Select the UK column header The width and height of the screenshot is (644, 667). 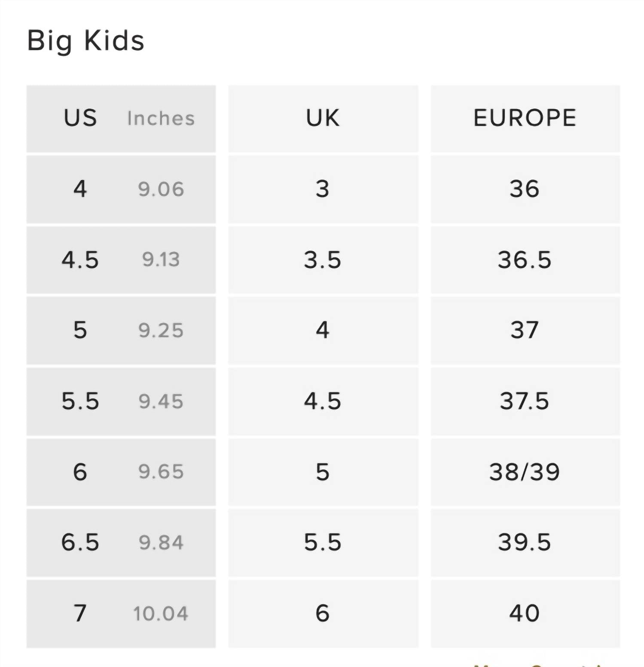click(323, 118)
